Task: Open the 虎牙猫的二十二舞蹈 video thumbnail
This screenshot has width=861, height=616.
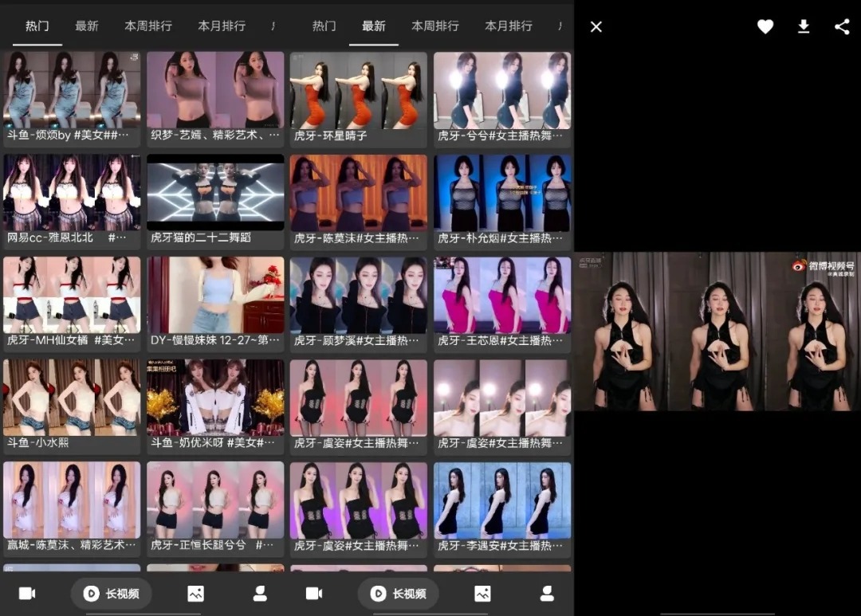Action: click(215, 193)
